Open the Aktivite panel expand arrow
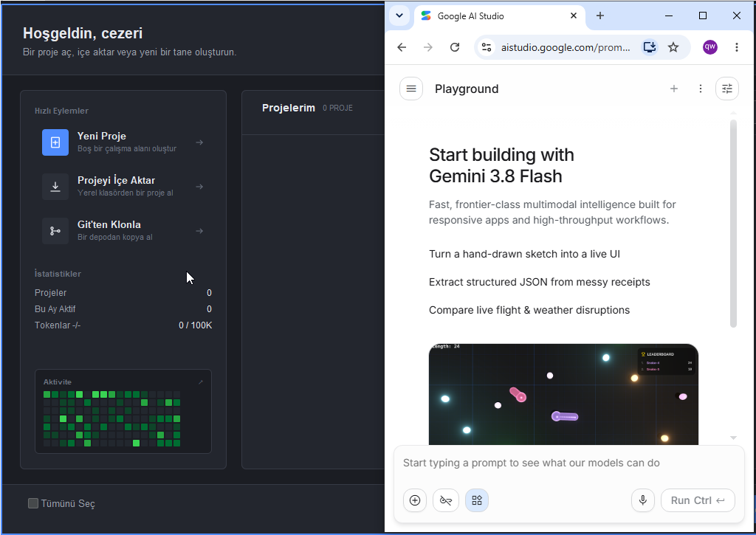The width and height of the screenshot is (756, 535). pyautogui.click(x=201, y=382)
